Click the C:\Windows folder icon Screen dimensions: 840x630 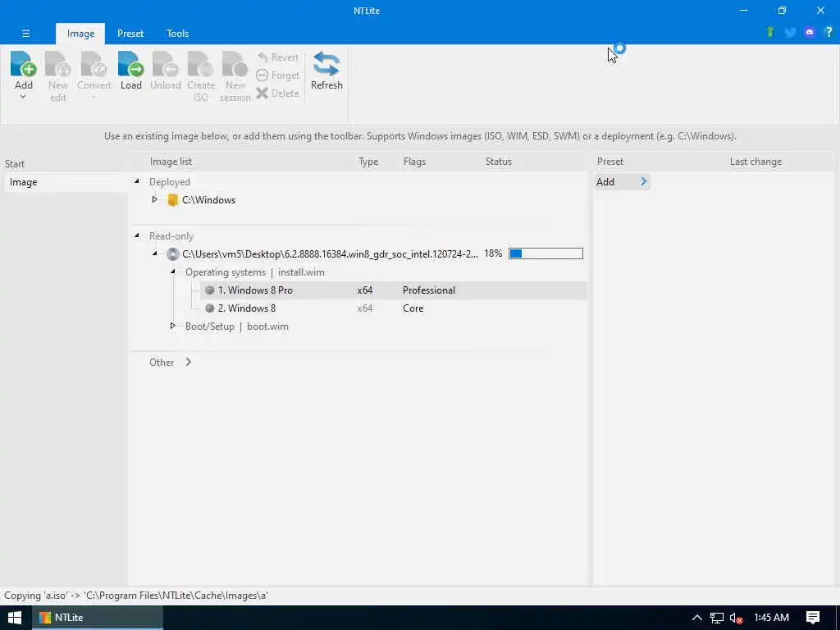[172, 200]
